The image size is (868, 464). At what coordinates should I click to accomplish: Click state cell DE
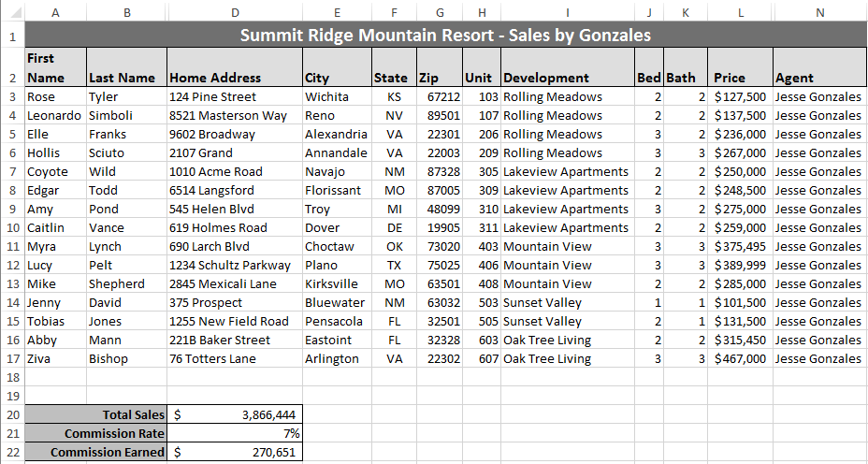[x=394, y=228]
